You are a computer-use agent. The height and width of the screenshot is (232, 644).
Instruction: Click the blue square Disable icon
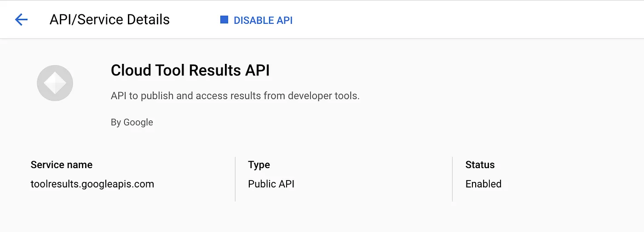pos(224,20)
